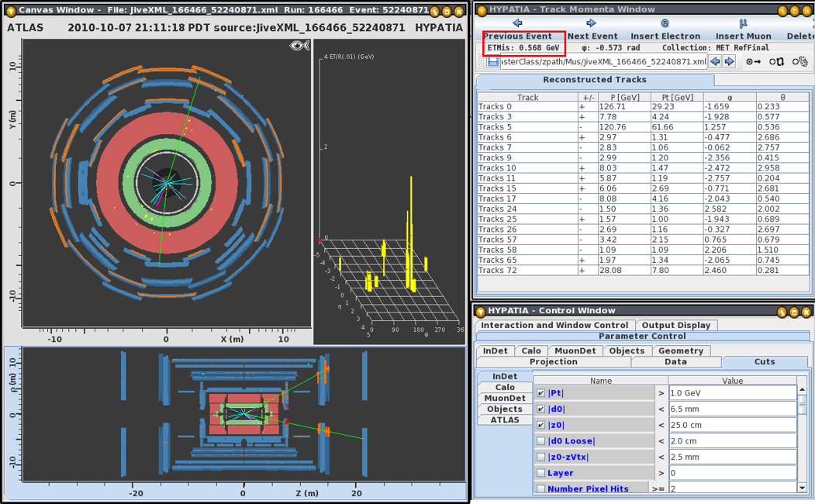Screen dimensions: 815x504
Task: Uncheck the |Pt| cut checkbox
Action: click(x=541, y=393)
